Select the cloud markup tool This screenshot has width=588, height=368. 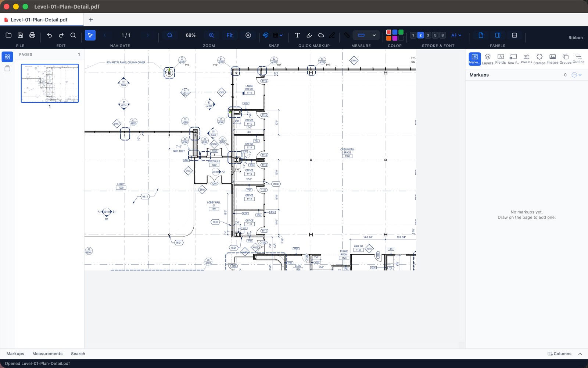(x=321, y=35)
